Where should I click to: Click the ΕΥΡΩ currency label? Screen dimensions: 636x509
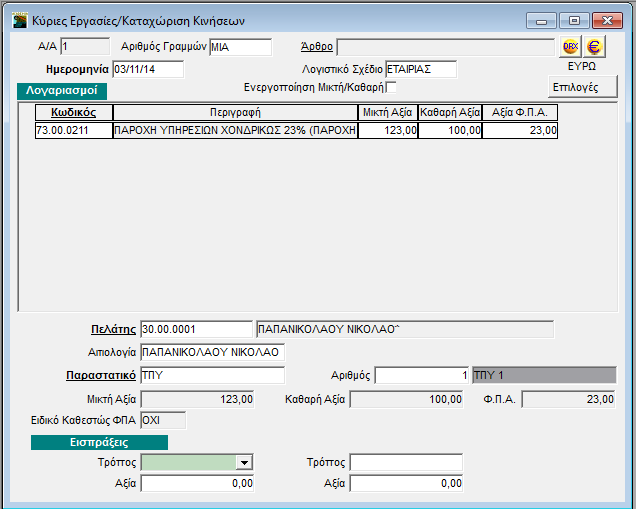pyautogui.click(x=582, y=66)
